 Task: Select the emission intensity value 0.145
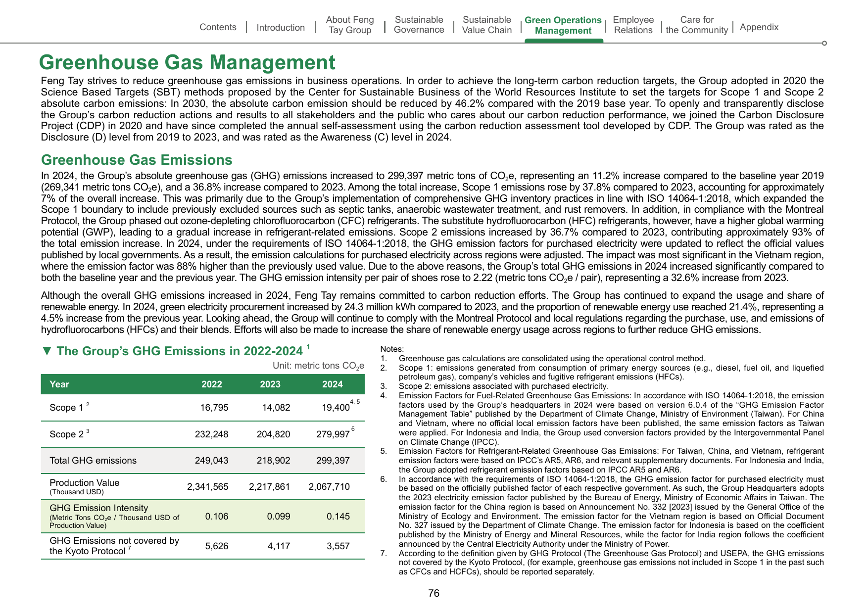338,517
